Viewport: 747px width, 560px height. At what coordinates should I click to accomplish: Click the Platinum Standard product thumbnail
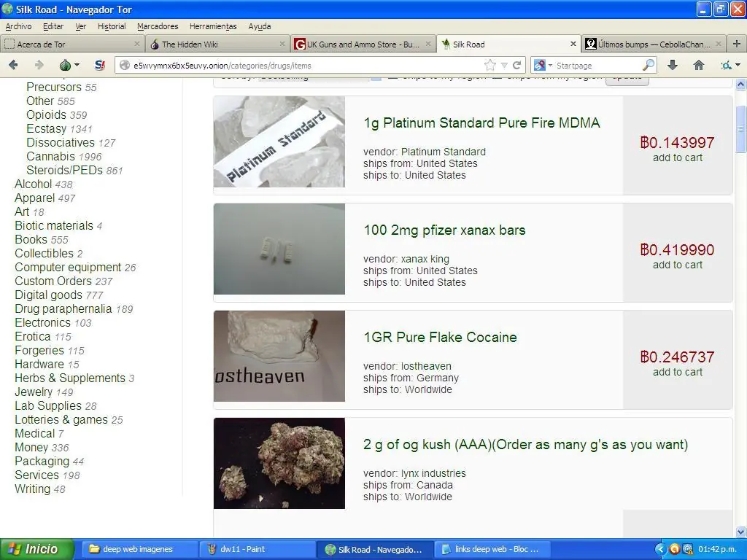[279, 141]
